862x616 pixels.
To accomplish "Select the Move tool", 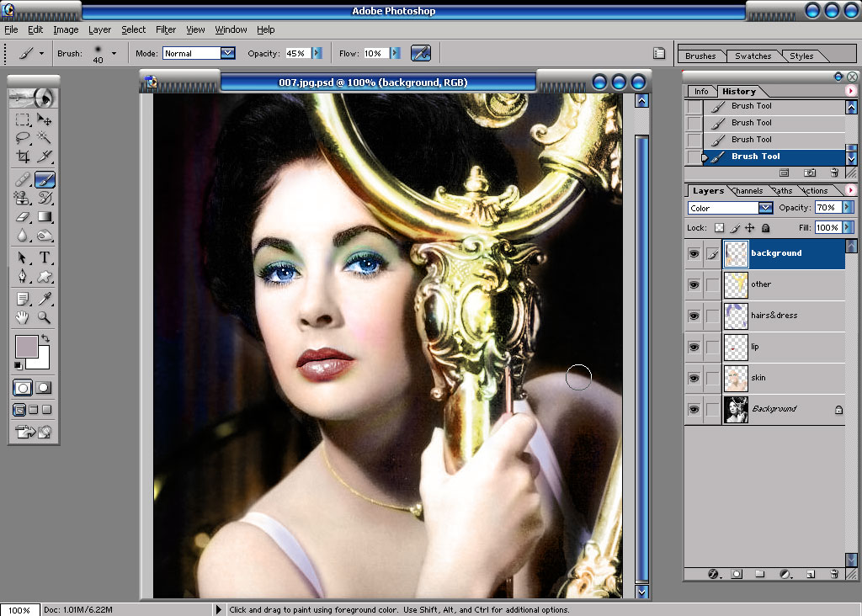I will (x=45, y=119).
